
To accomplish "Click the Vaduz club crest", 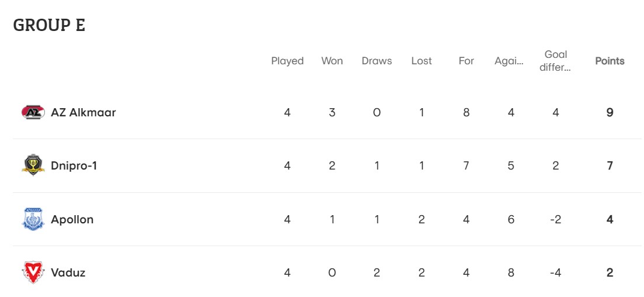I will [x=33, y=272].
